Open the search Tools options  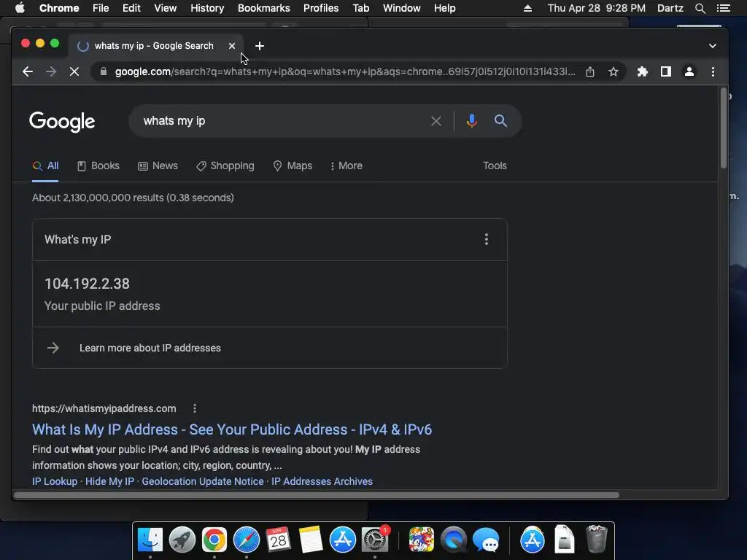pos(495,166)
